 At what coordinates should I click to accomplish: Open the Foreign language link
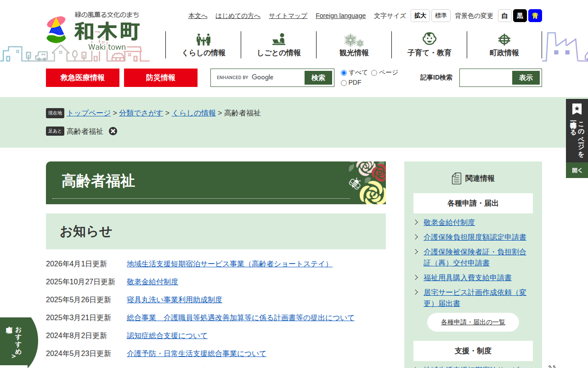pyautogui.click(x=341, y=16)
